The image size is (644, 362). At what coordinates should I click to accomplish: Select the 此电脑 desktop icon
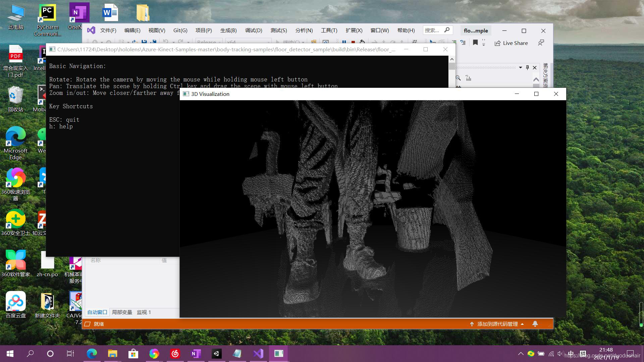[15, 17]
